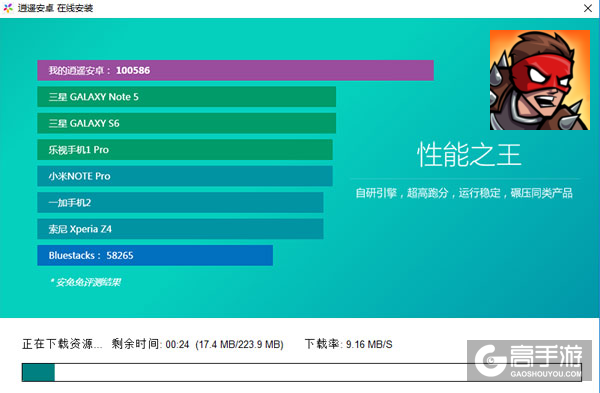
Task: Select the 三星 GALAXY Note 5 bar
Action: point(186,97)
